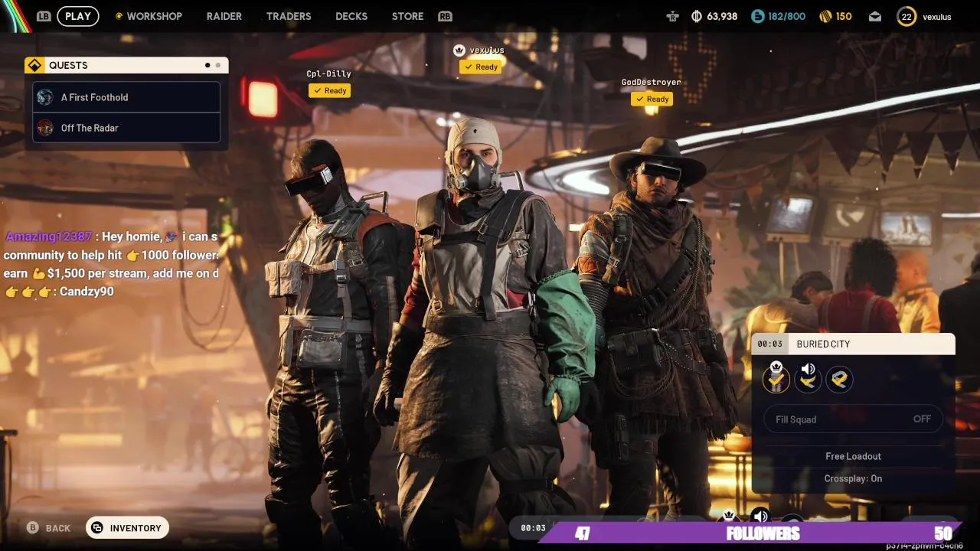The image size is (980, 551).
Task: Select the GodDestroyer player name
Action: 652,82
